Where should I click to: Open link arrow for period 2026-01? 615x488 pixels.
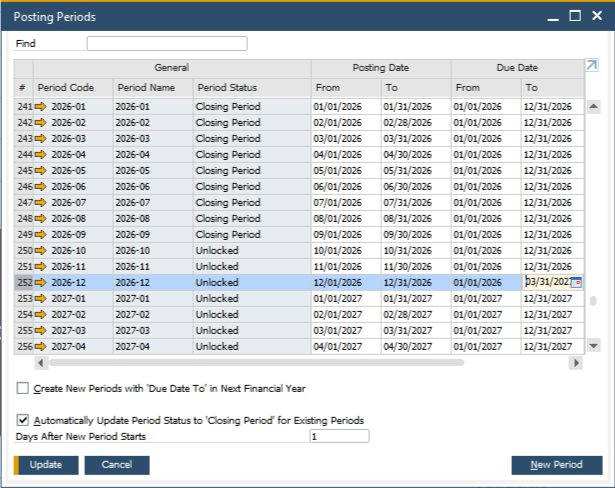point(40,107)
